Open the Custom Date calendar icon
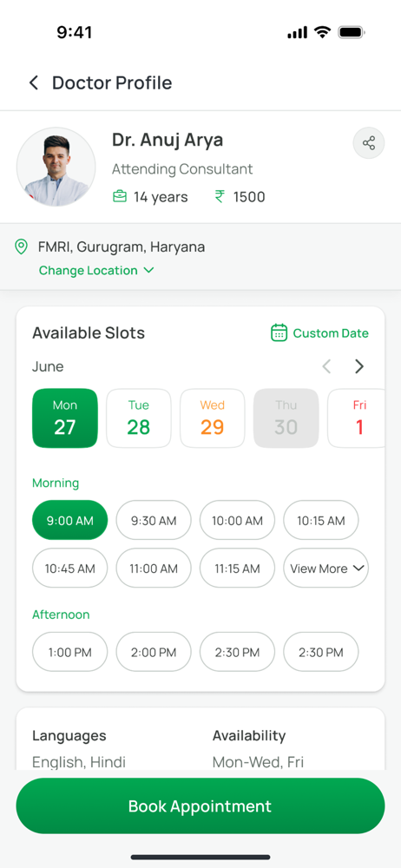Screen dimensions: 401x868 279,333
